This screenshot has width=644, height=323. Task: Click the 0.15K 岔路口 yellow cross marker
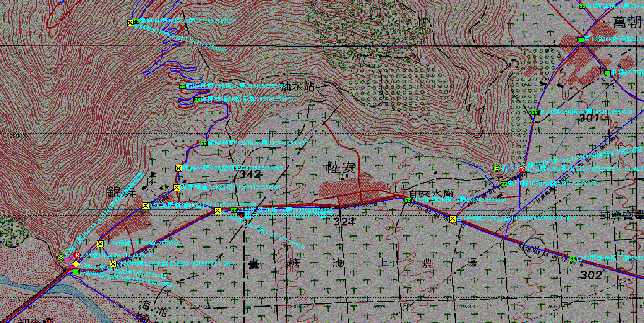tap(100, 244)
